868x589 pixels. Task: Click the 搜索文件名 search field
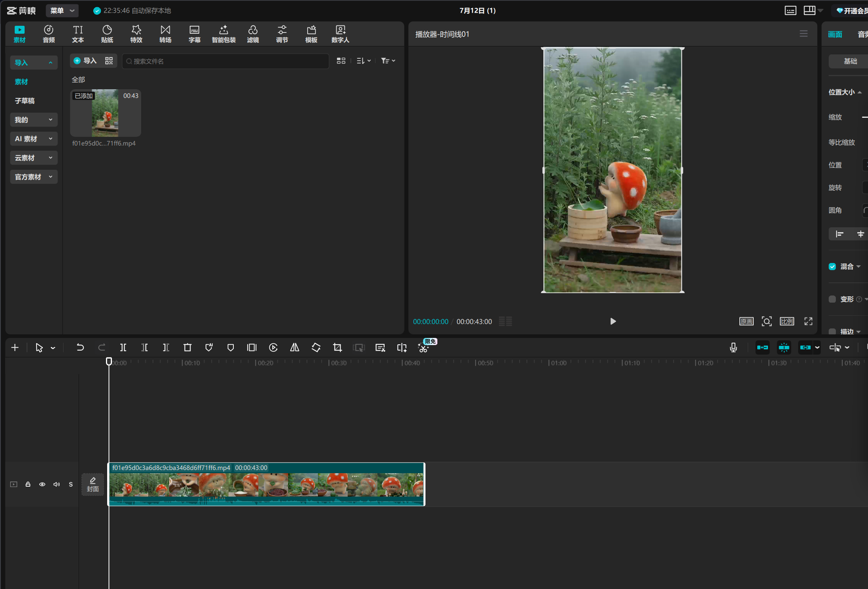[x=225, y=61]
